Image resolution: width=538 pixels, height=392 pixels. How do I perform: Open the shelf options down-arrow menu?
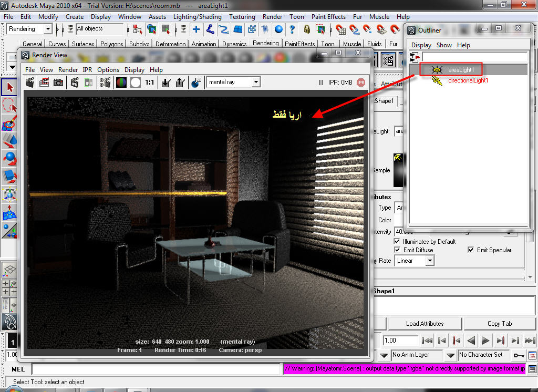[13, 67]
